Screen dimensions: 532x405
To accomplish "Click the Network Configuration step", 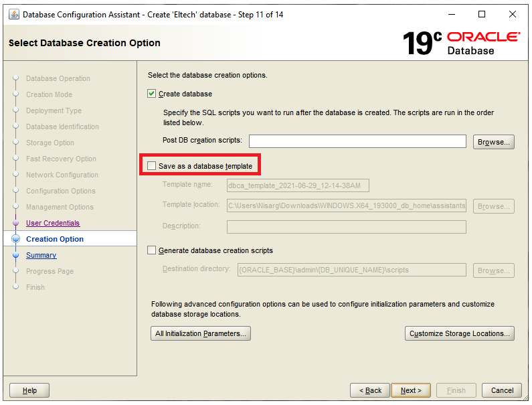I will tap(62, 175).
